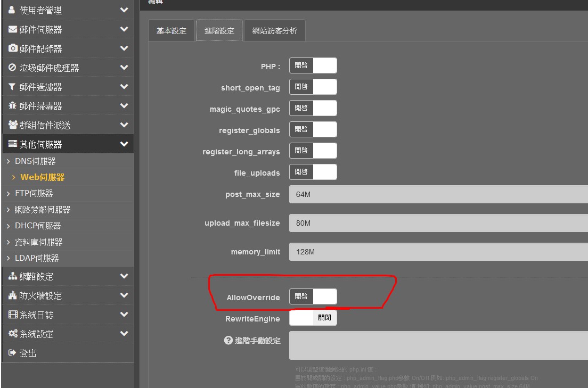Viewport: 588px width, 388px height.
Task: Switch to the 基本設定 tab
Action: pyautogui.click(x=171, y=31)
